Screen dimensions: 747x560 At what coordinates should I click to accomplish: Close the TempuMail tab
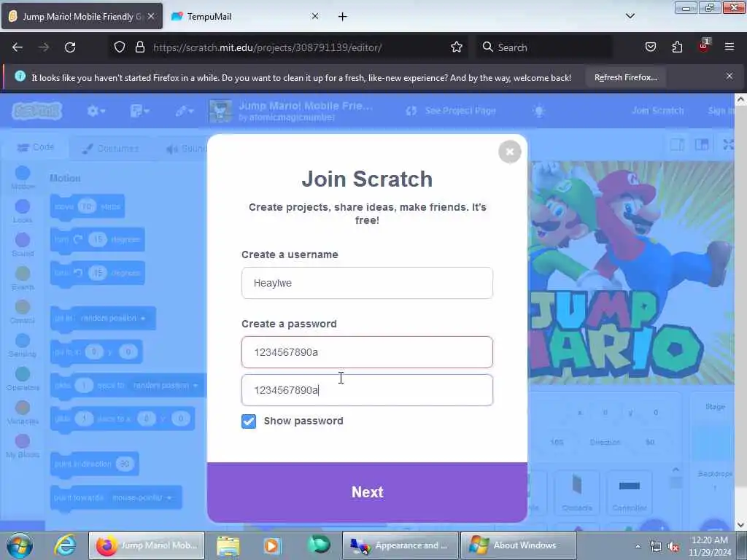tap(315, 16)
